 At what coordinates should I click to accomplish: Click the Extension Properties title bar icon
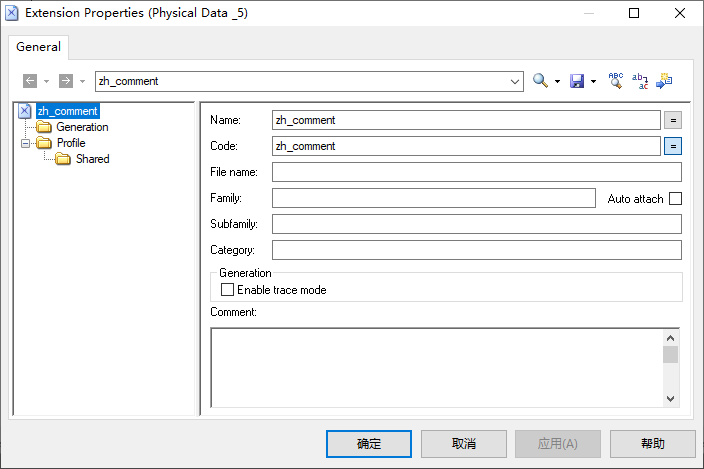(x=12, y=13)
